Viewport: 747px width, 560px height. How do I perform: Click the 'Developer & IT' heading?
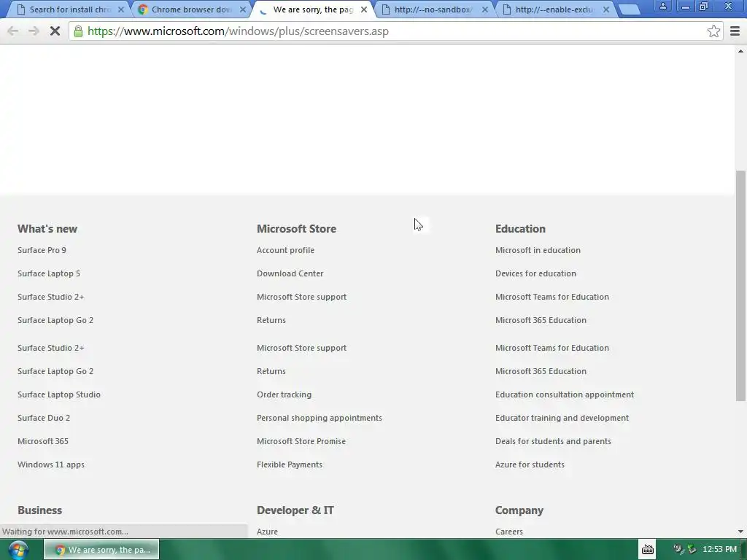[295, 510]
